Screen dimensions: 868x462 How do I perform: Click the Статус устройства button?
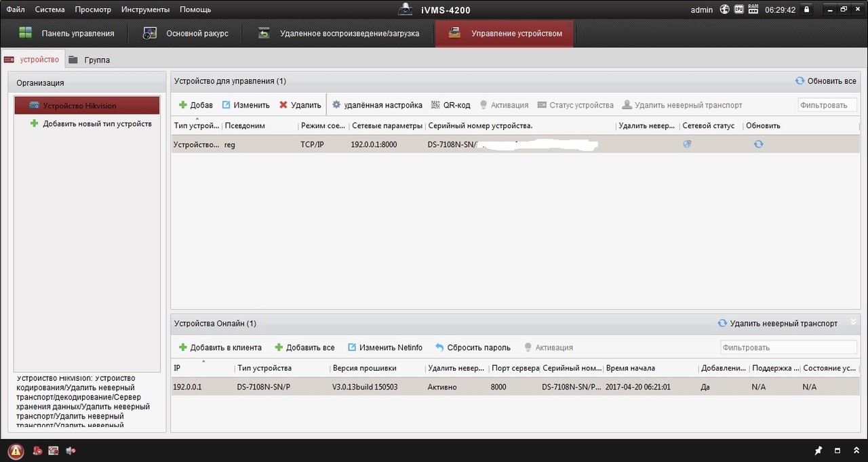coord(576,105)
